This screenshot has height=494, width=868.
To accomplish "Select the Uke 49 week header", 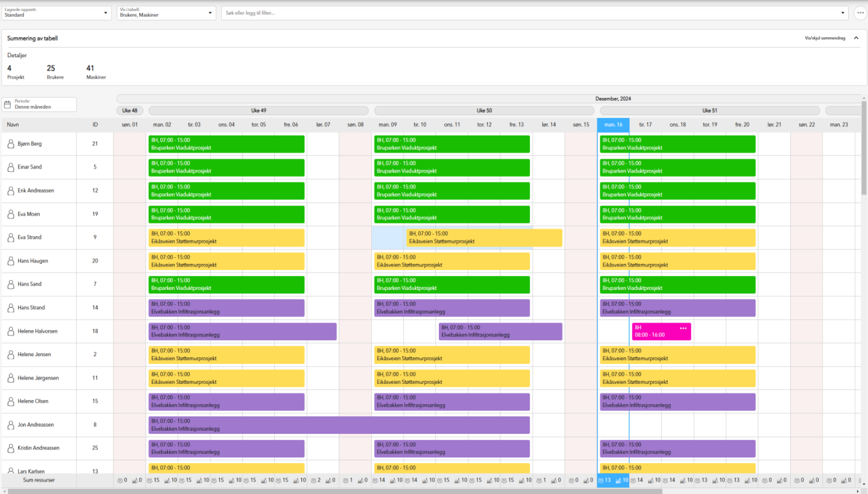I will point(259,111).
